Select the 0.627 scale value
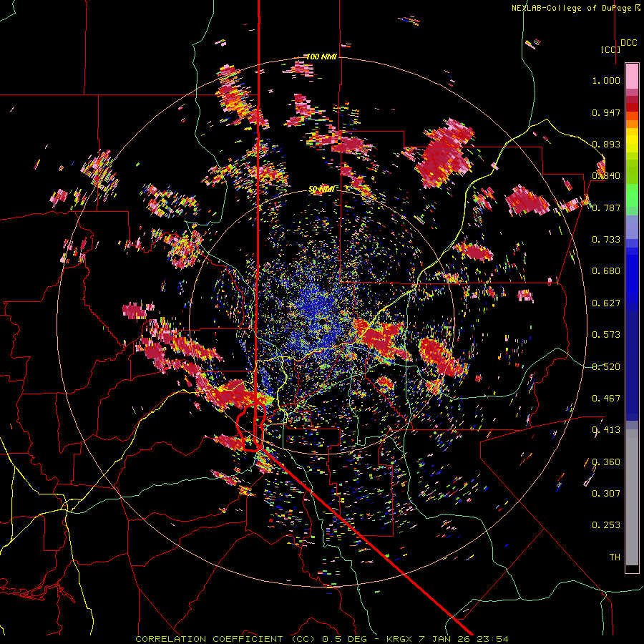Screen dimensions: 644x644 pyautogui.click(x=606, y=303)
